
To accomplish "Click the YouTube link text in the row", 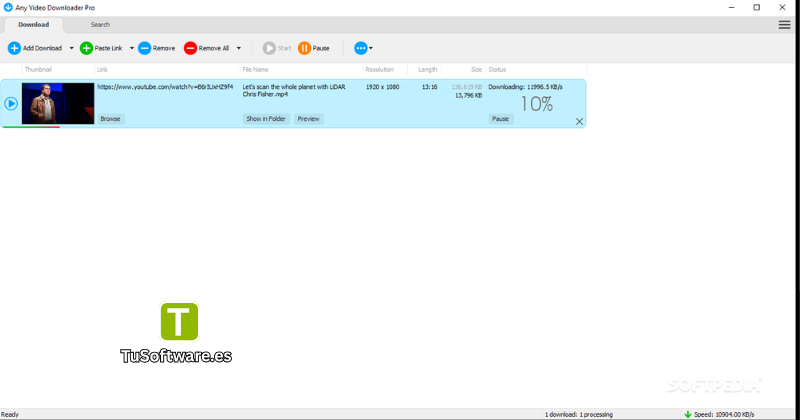I will tap(165, 87).
